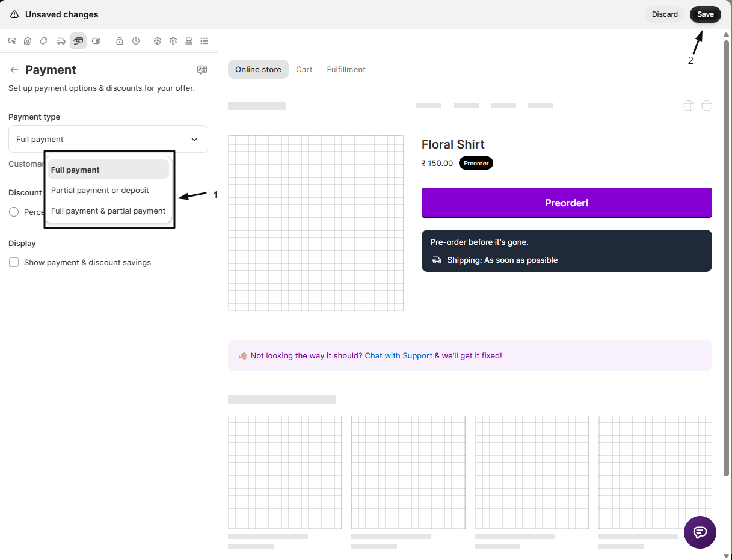Click the Payment type label
Viewport: 732px width, 560px height.
34,117
